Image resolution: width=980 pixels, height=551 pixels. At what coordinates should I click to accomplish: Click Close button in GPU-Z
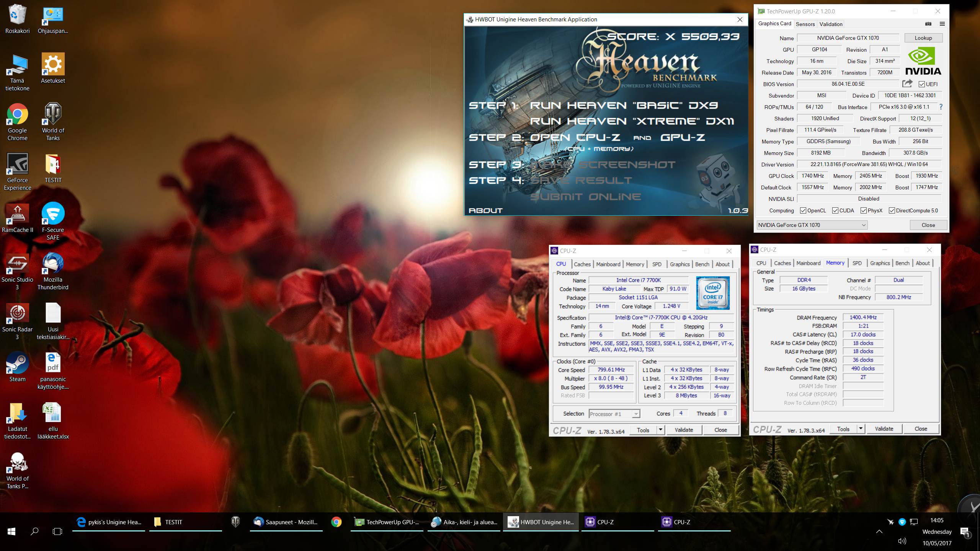[928, 225]
